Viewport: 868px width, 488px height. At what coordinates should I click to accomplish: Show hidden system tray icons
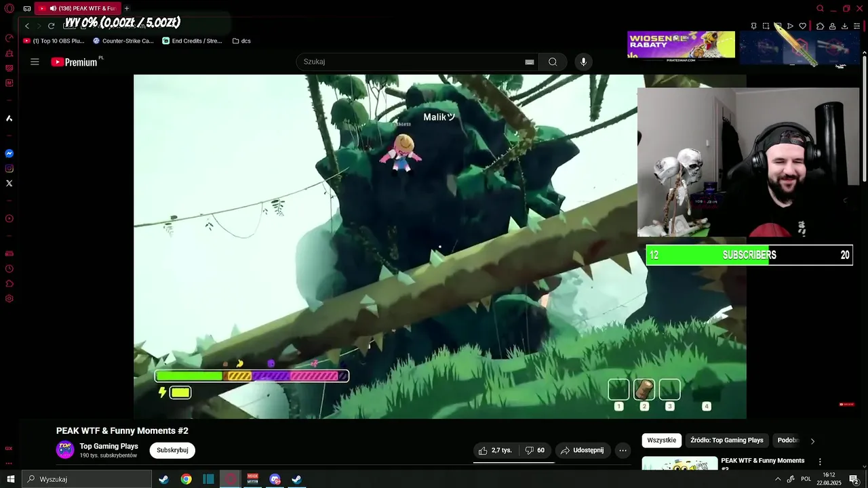point(778,479)
